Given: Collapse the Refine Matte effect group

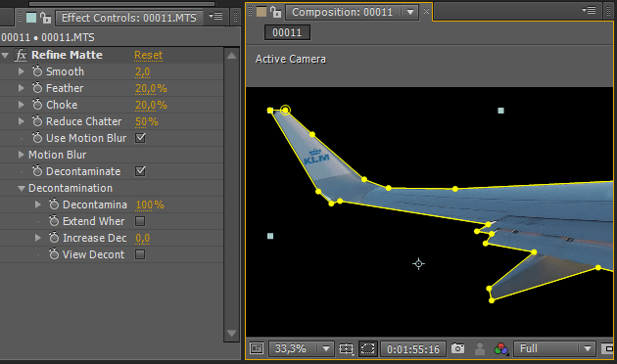Looking at the screenshot, I should pos(5,56).
